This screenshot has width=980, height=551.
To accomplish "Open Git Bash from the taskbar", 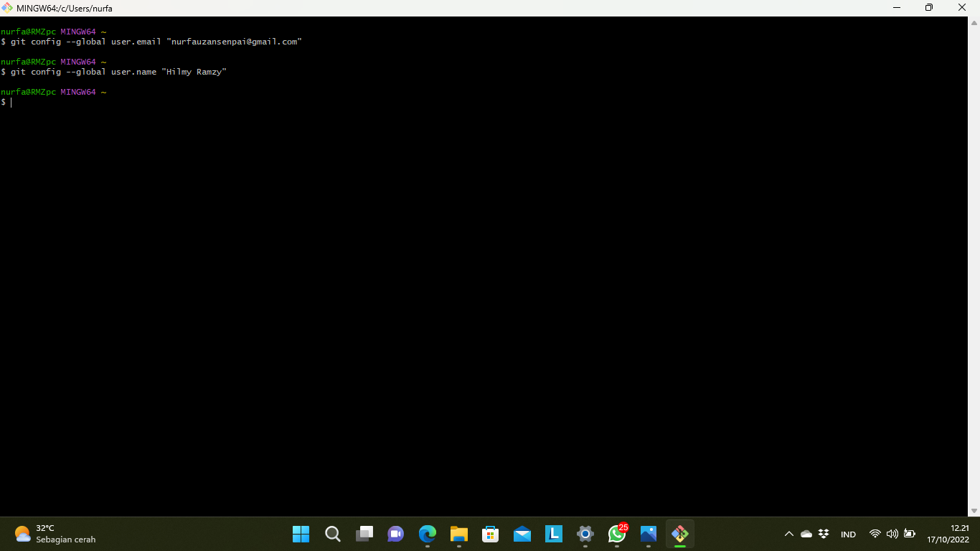I will [679, 534].
